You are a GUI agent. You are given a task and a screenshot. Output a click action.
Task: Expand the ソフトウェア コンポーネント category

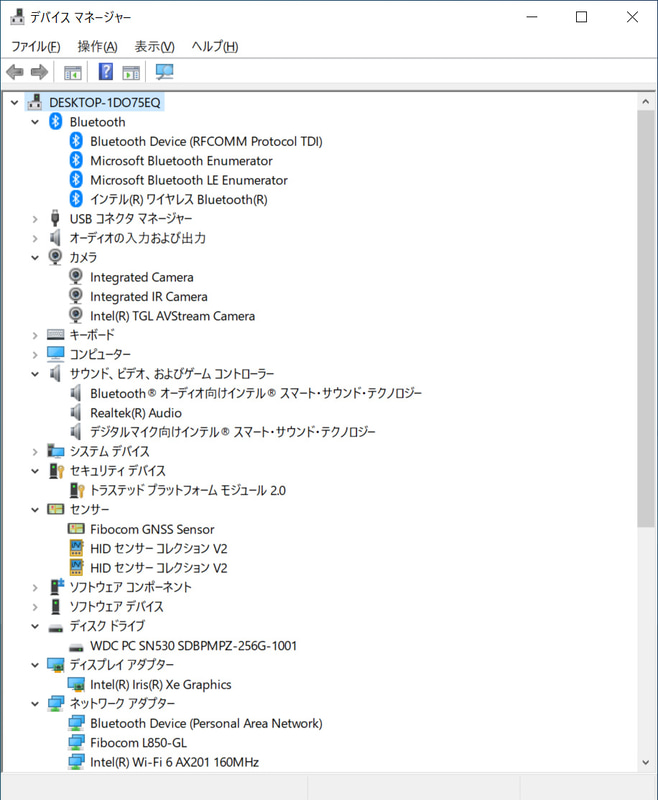[35, 587]
